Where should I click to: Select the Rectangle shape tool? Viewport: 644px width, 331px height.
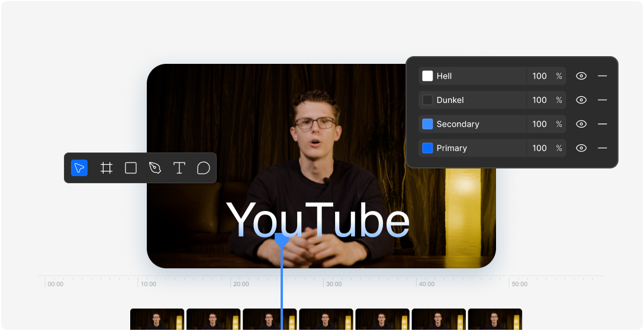131,168
